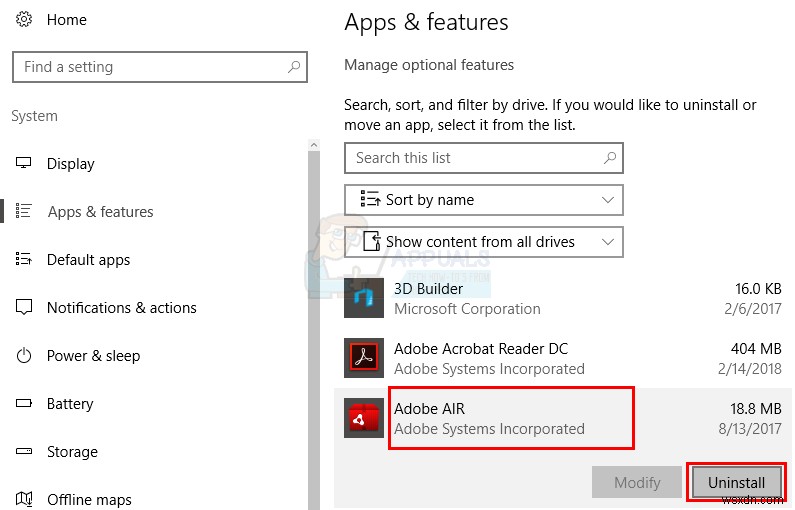Click the 404 MB size value
This screenshot has width=795, height=510.
756,349
